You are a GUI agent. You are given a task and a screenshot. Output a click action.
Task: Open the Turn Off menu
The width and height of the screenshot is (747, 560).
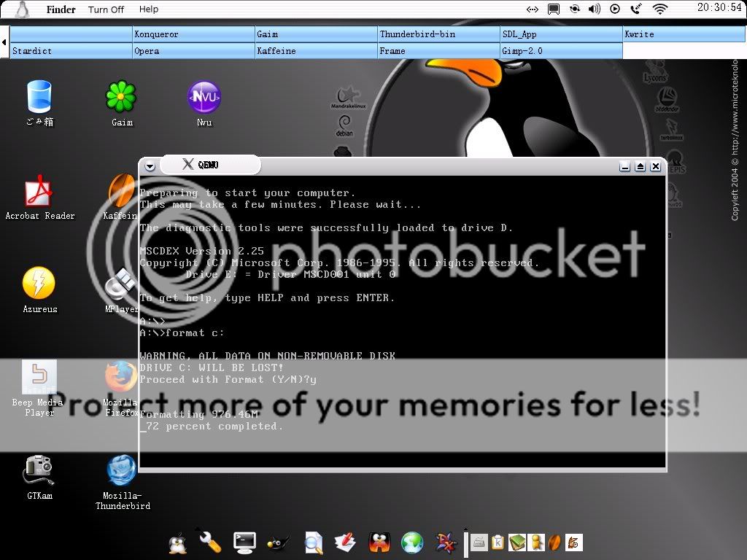click(x=106, y=9)
